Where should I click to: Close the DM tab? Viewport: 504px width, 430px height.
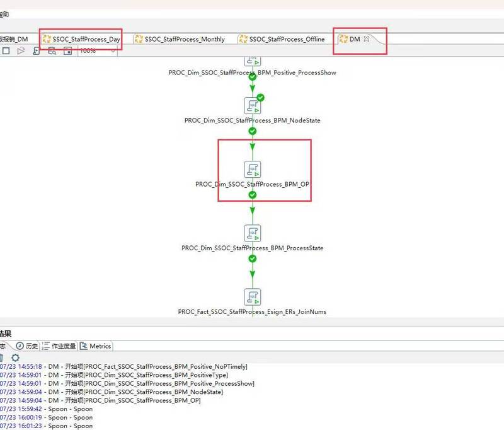tap(367, 39)
